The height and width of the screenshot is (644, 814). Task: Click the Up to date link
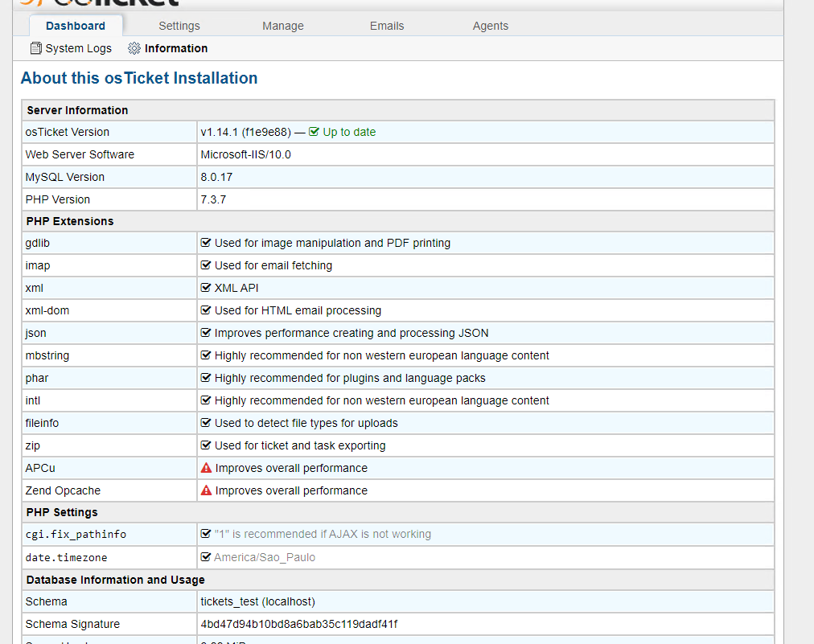point(349,133)
